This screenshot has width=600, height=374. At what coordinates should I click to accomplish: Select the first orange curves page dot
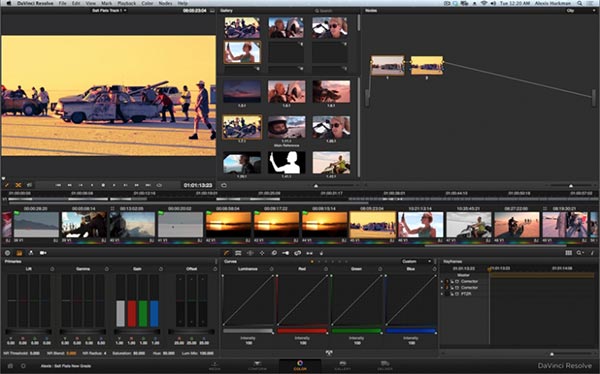[312, 261]
